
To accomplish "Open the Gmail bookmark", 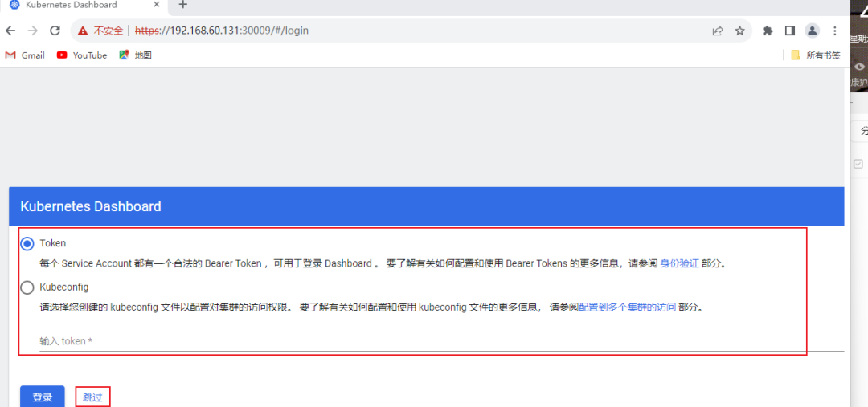I will click(25, 55).
